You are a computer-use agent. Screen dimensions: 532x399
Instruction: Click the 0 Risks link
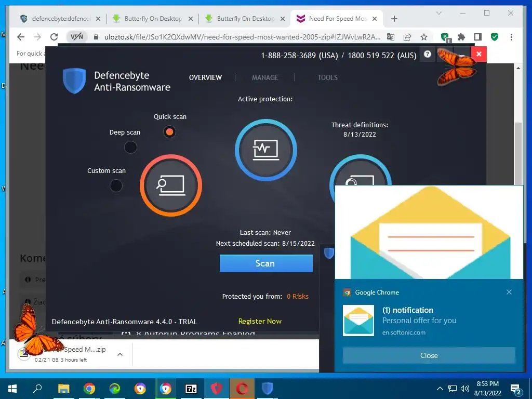tap(298, 296)
